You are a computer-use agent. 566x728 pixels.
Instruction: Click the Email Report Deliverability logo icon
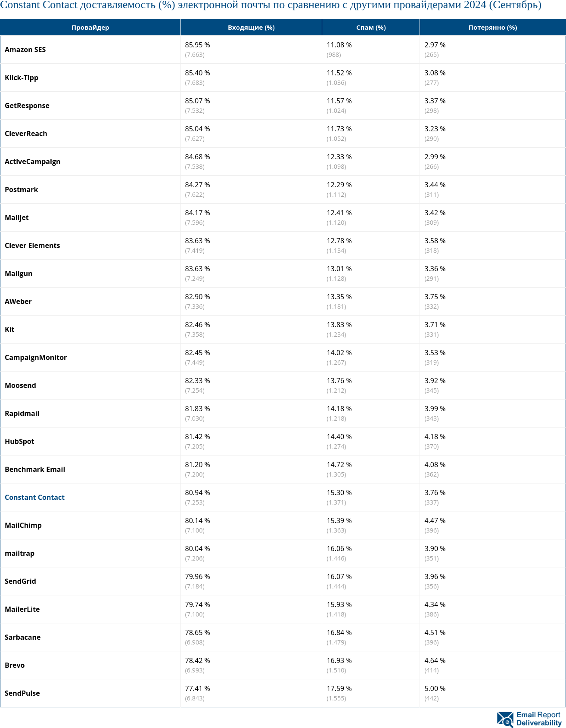505,719
